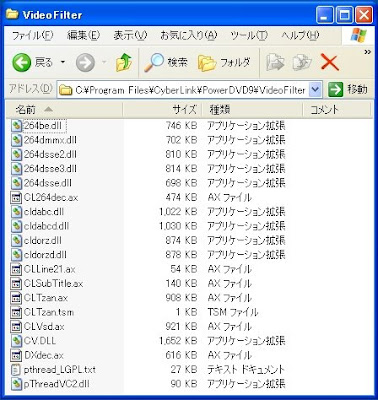The image size is (378, 400).
Task: Sort by the サイズ column header
Action: pyautogui.click(x=162, y=110)
